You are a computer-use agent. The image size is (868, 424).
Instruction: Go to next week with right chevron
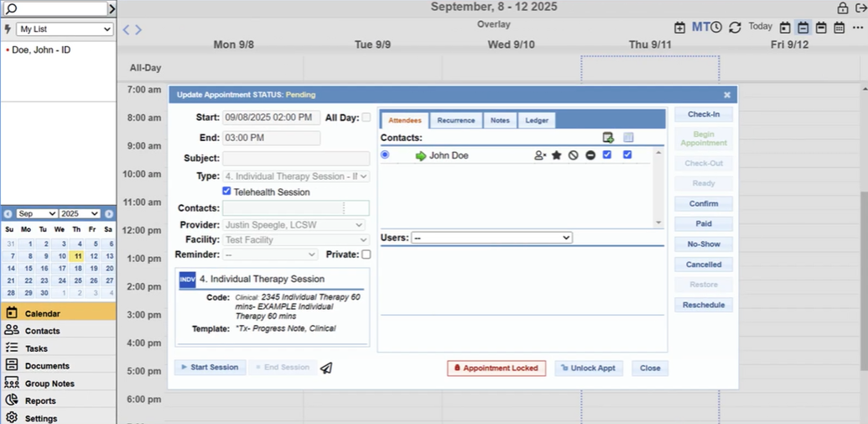pos(138,30)
